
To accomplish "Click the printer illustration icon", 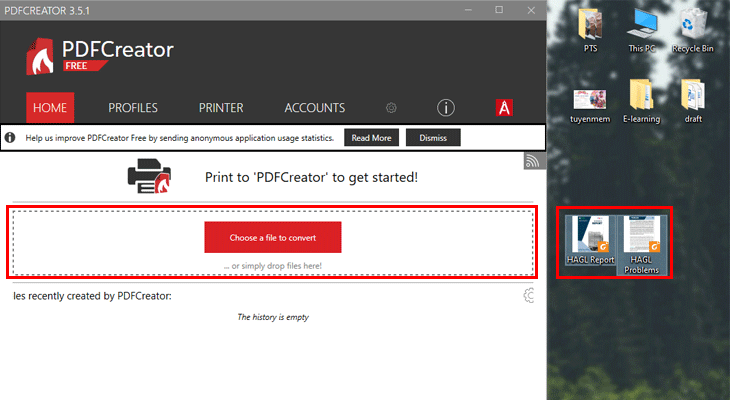I will (149, 176).
